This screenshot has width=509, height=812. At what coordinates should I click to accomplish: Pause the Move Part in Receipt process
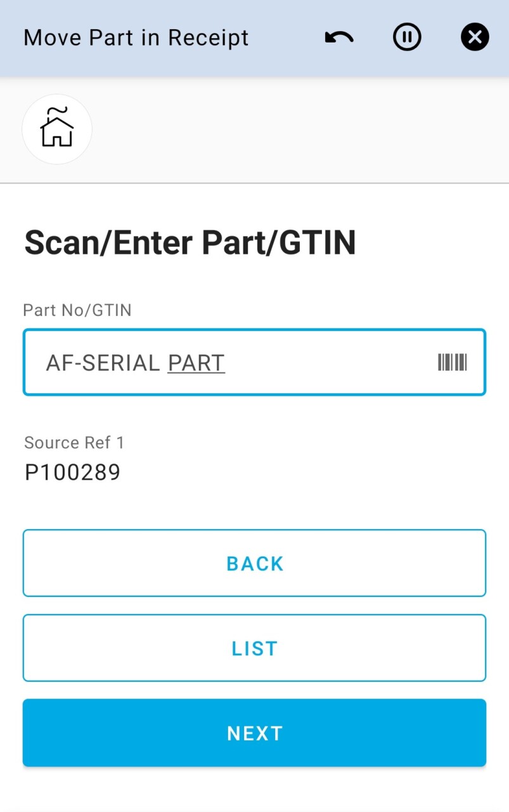coord(407,38)
